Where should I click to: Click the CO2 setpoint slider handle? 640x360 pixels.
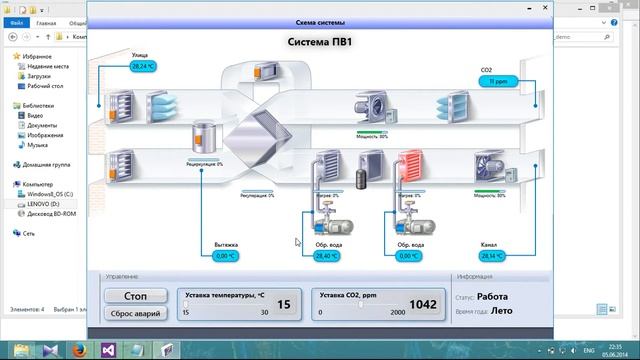[360, 304]
